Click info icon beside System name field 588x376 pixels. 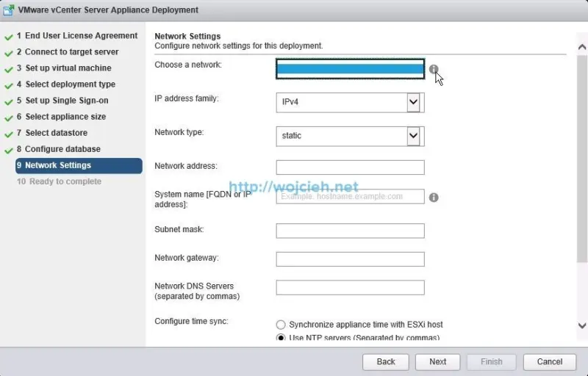[434, 198]
